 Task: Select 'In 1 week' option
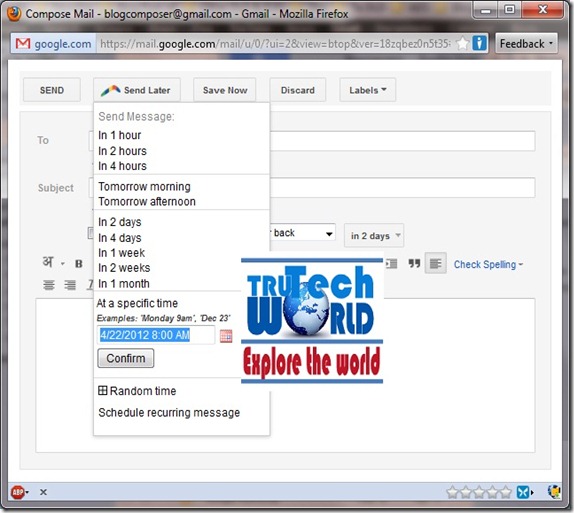121,253
